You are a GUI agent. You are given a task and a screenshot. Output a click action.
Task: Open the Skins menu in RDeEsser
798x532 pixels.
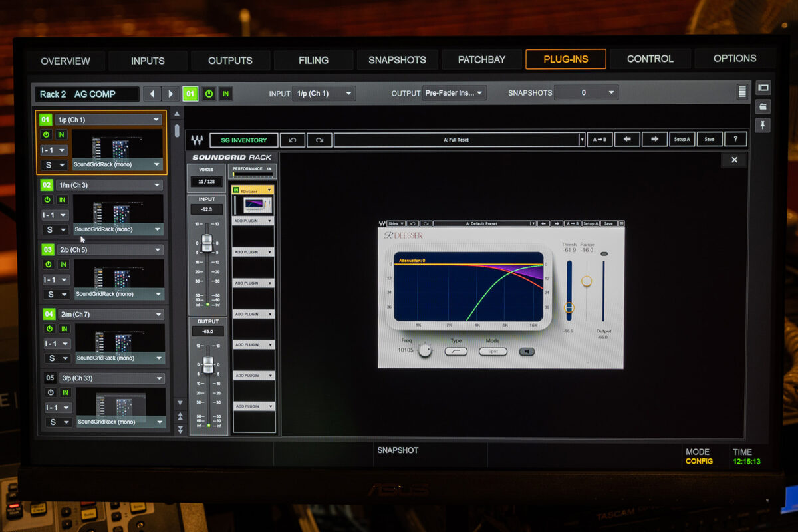[x=396, y=223]
